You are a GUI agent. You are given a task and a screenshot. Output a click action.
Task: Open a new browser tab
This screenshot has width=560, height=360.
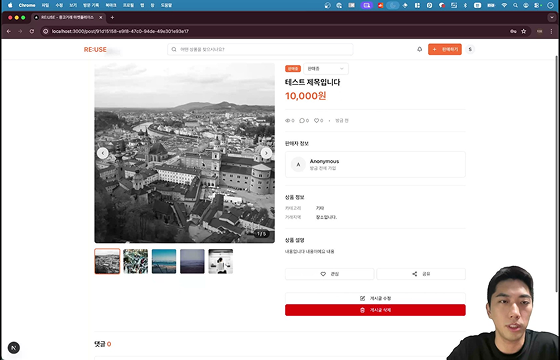tap(112, 18)
